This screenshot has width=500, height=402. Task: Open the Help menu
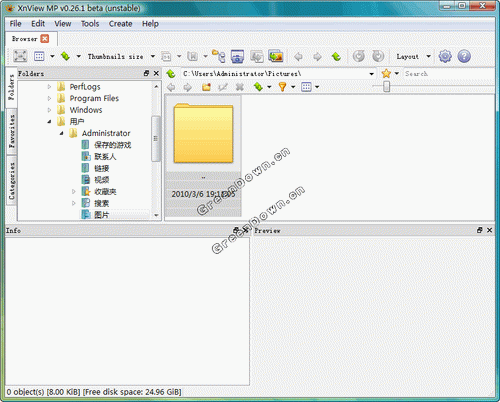point(150,24)
